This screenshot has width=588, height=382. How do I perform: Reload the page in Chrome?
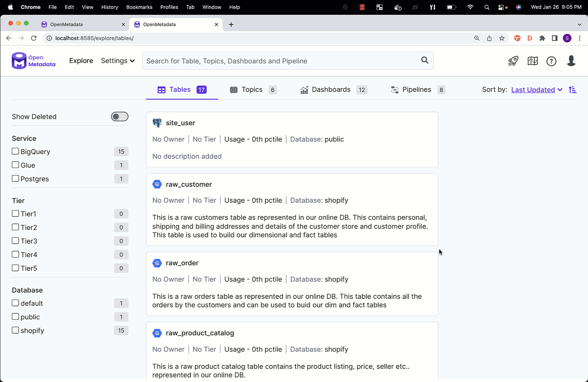(x=34, y=38)
